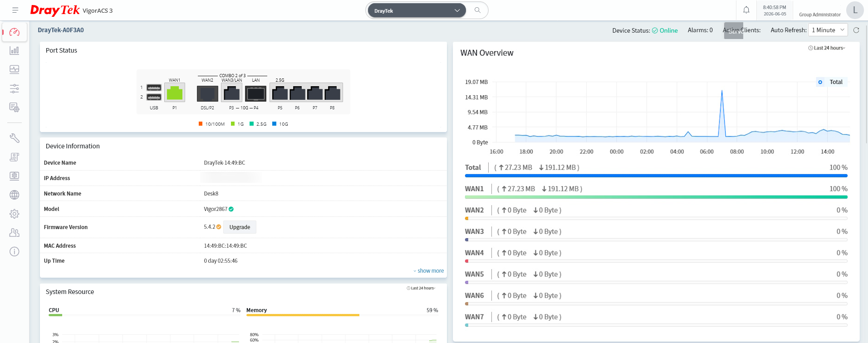The width and height of the screenshot is (868, 343).
Task: Click the firmware status orange icon
Action: (219, 227)
